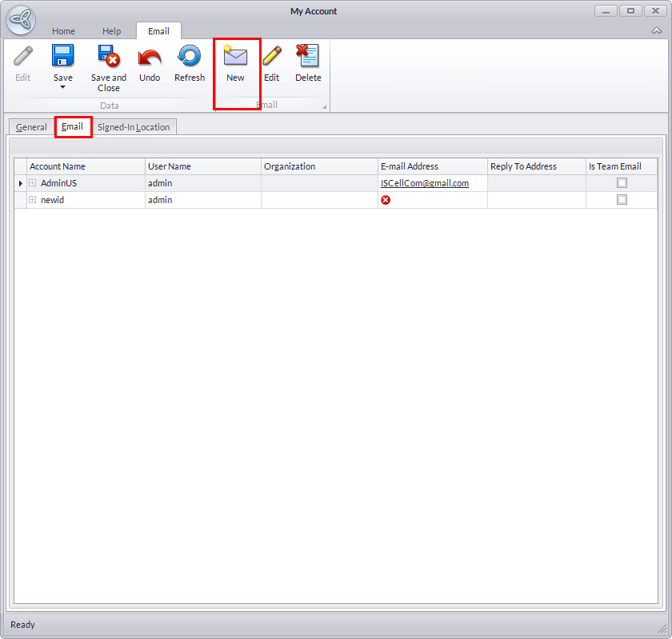Open the Home ribbon tab
This screenshot has width=672, height=639.
tap(64, 31)
